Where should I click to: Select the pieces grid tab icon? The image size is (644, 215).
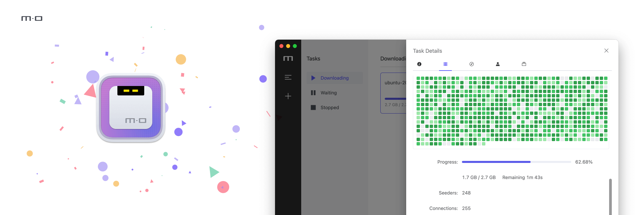[445, 64]
